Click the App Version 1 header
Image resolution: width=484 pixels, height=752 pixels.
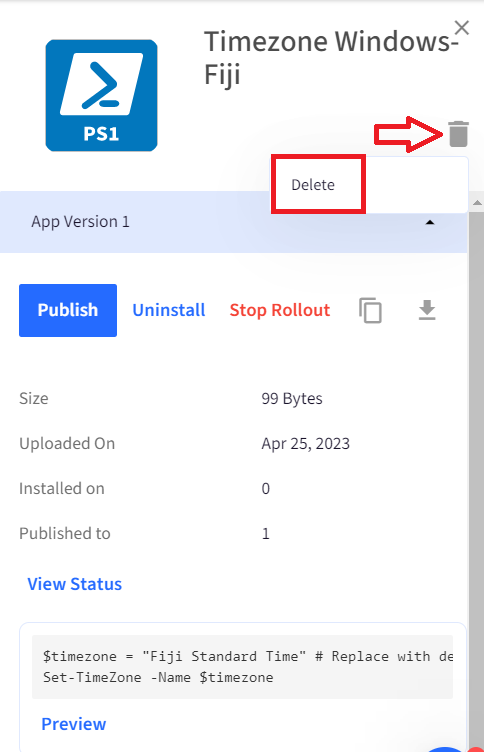pos(234,222)
